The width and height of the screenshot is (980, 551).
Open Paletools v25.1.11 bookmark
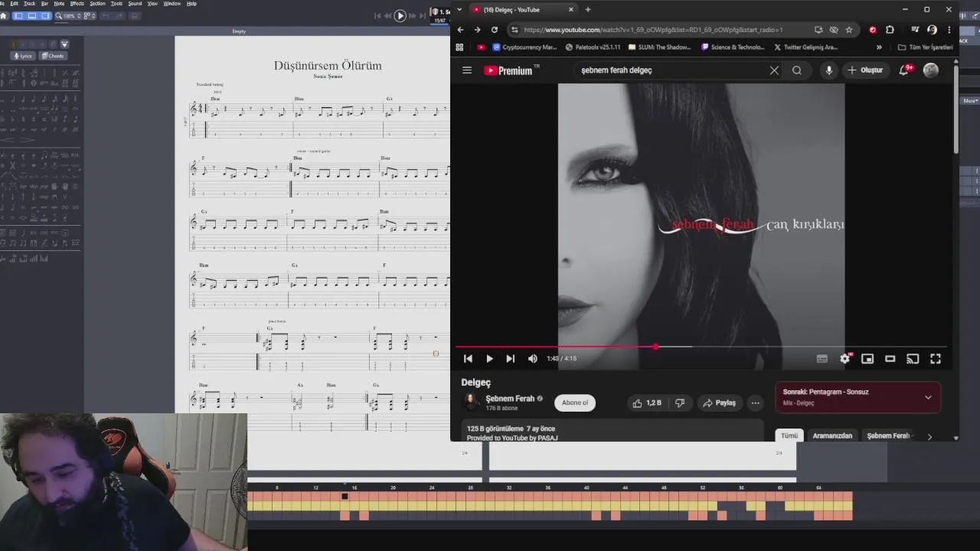pos(593,47)
